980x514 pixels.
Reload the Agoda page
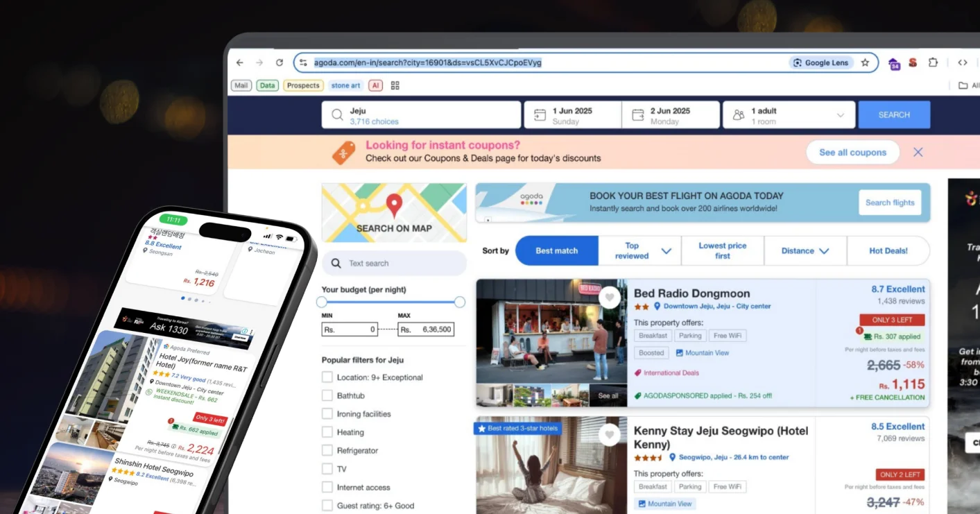[x=279, y=62]
